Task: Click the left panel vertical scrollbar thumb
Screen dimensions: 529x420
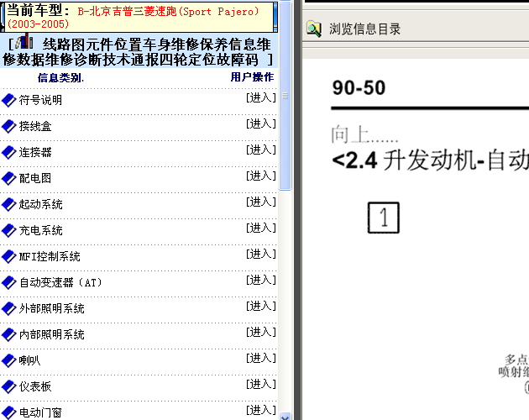Action: [285, 97]
